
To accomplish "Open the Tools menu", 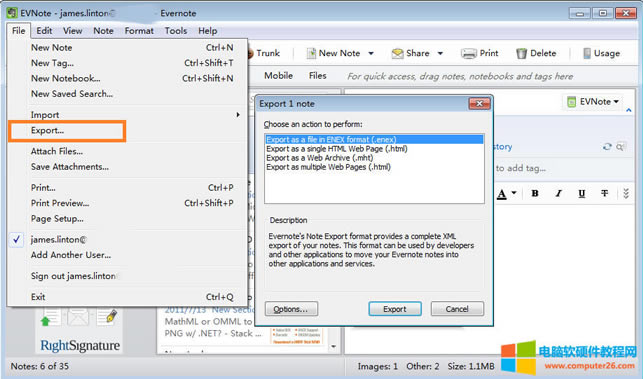I will (x=176, y=31).
